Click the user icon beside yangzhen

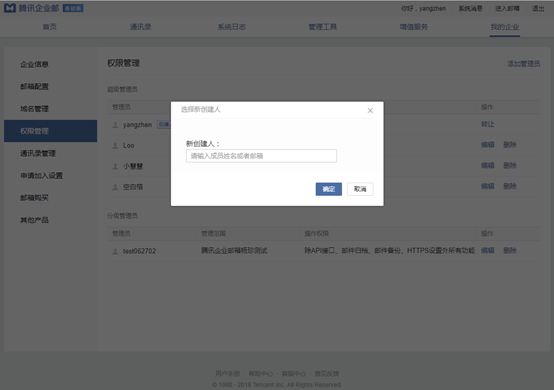pos(115,125)
